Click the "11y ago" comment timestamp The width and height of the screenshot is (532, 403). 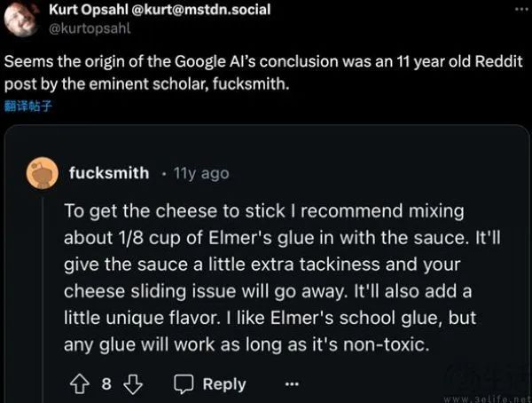coord(200,172)
